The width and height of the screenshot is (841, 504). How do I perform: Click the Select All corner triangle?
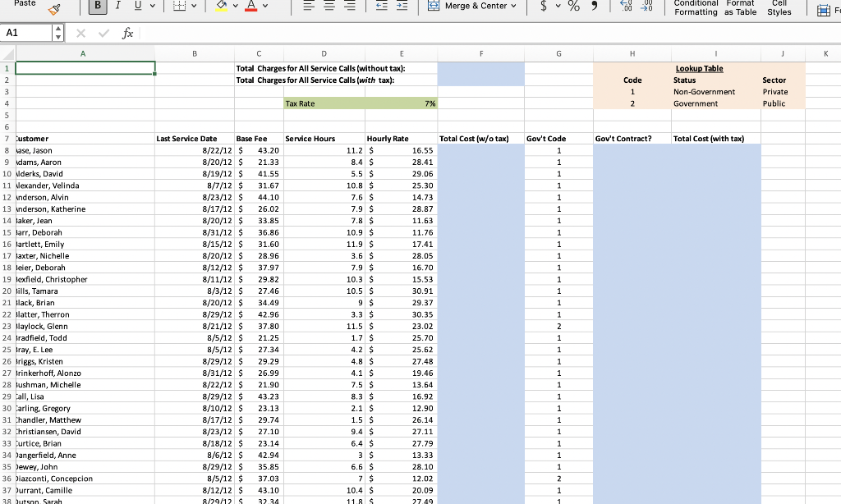coord(7,53)
